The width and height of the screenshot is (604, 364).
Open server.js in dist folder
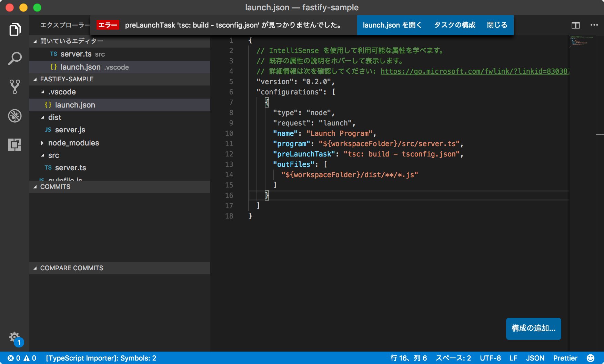120,130
